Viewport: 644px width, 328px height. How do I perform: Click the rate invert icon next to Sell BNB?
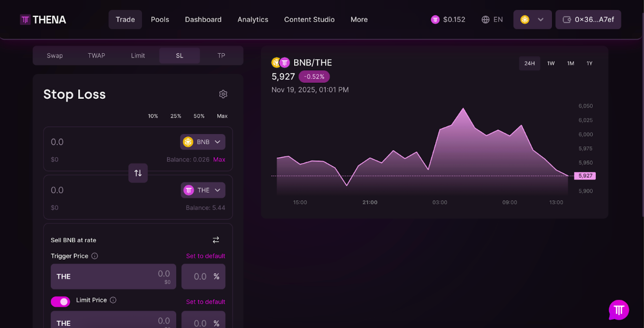[x=216, y=240]
